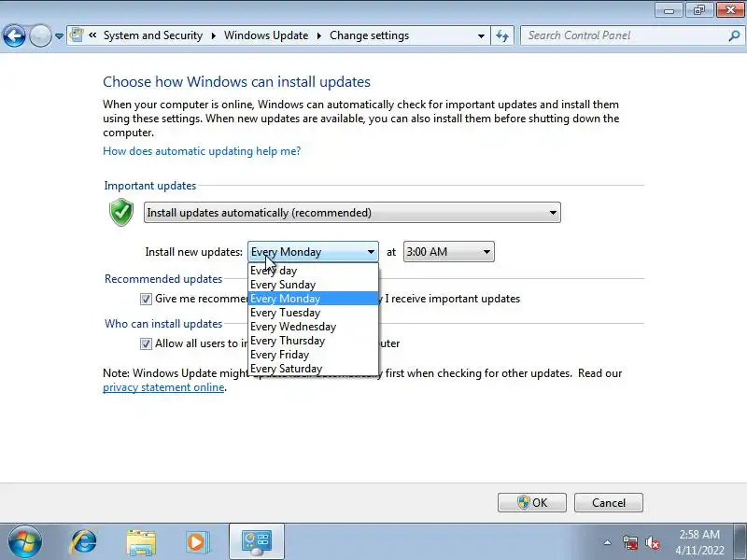Image resolution: width=747 pixels, height=560 pixels.
Task: Click the Who can install updates heading
Action: [163, 324]
